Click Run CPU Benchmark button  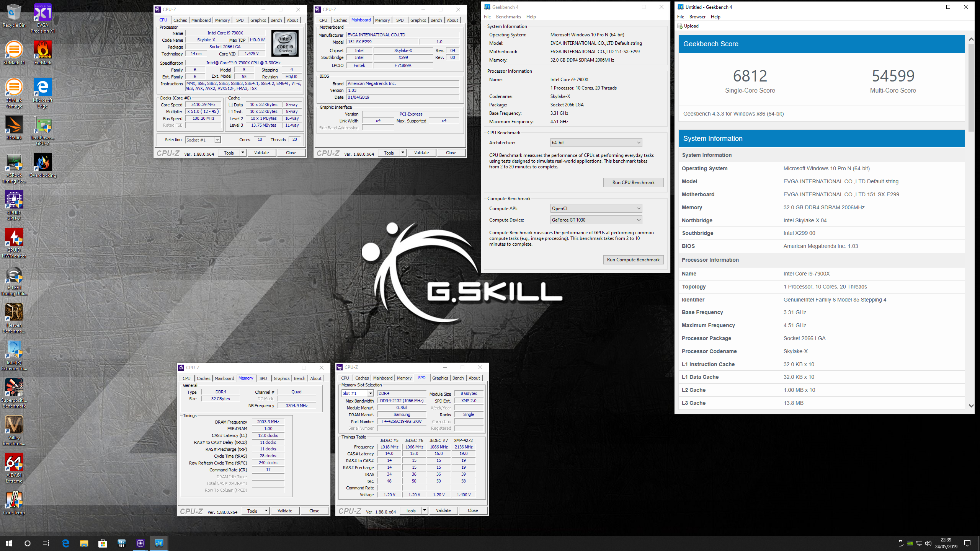(x=633, y=183)
